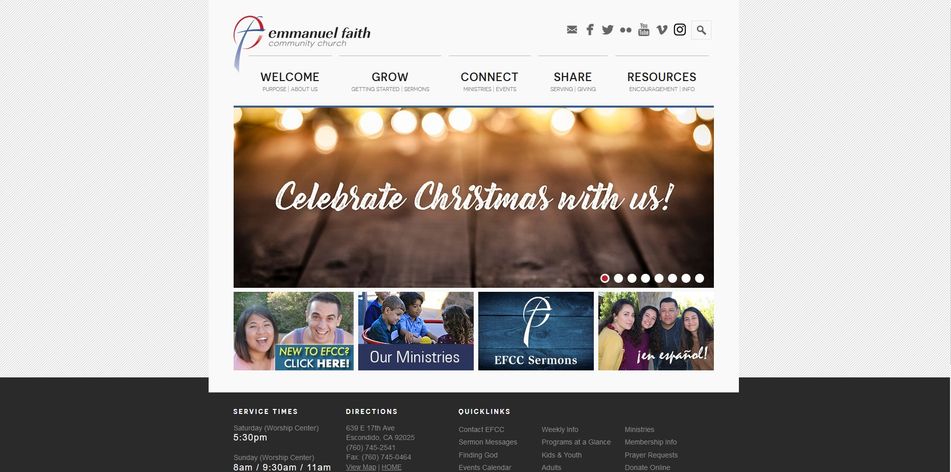Open the Twitter bird icon
Image resolution: width=951 pixels, height=472 pixels.
(x=608, y=30)
